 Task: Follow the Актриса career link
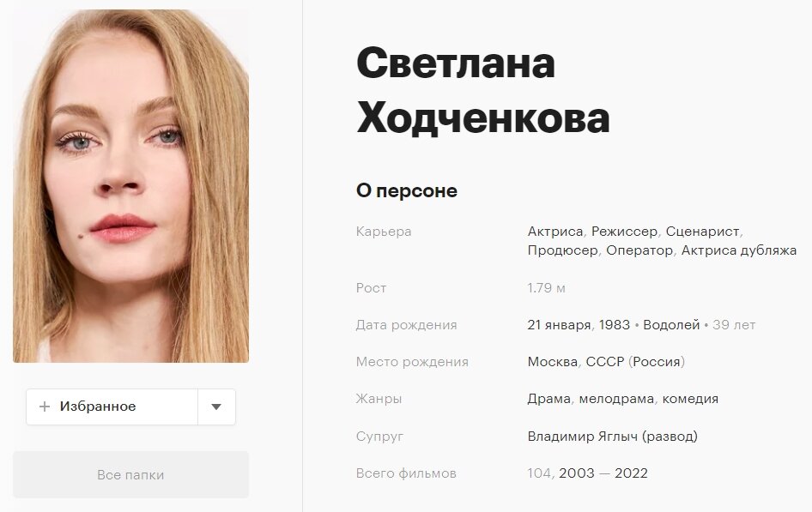(x=555, y=232)
